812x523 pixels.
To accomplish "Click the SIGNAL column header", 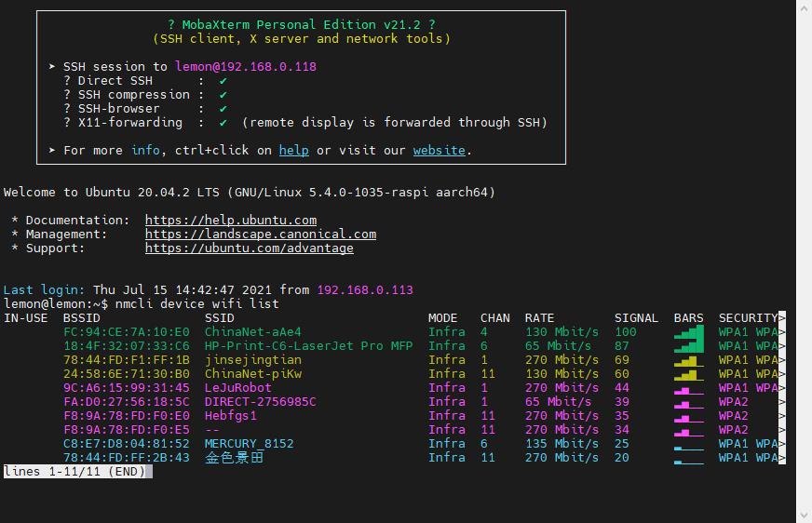I will click(x=636, y=317).
